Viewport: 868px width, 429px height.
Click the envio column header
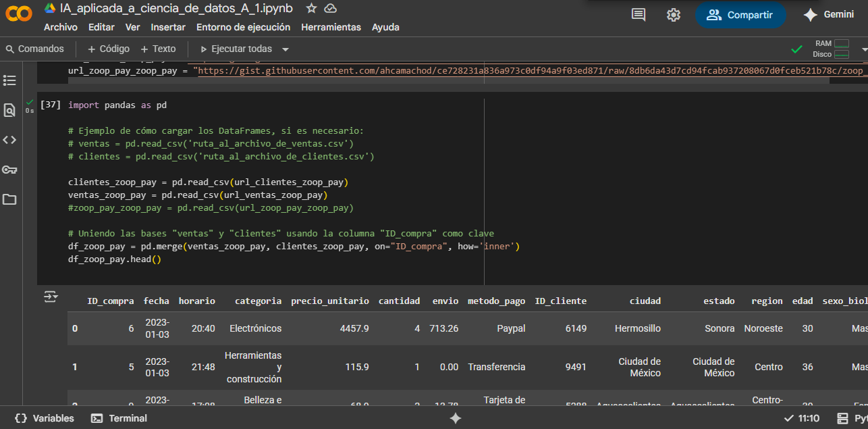point(445,301)
